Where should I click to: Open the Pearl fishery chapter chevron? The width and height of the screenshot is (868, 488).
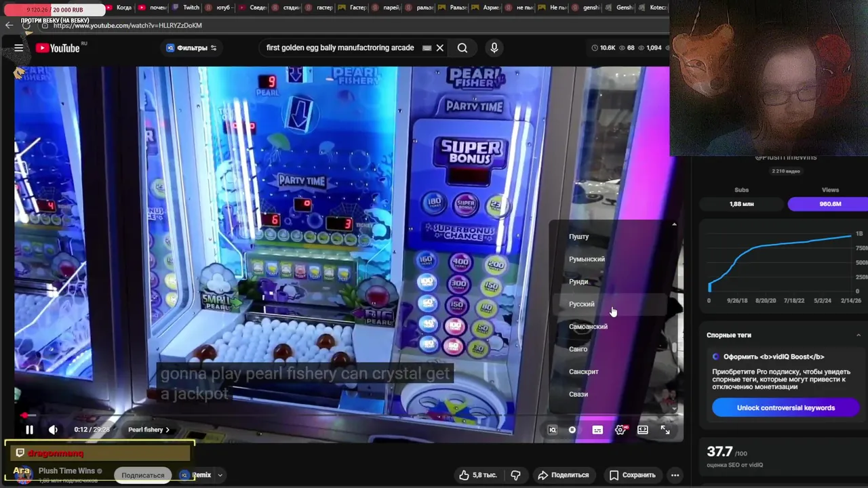[x=149, y=430]
